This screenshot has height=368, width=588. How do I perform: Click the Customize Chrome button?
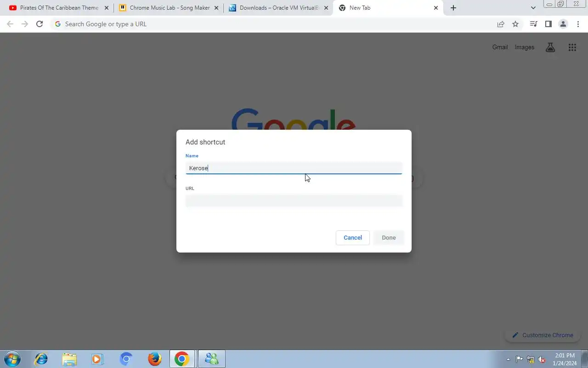tap(543, 335)
